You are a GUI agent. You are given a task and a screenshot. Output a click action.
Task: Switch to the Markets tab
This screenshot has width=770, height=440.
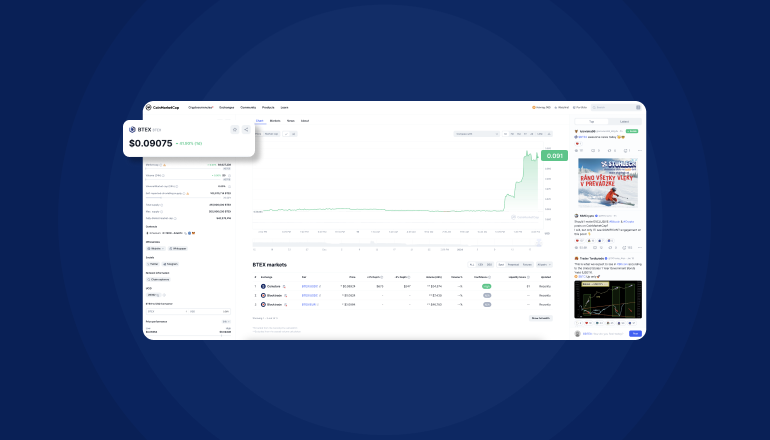tap(275, 121)
